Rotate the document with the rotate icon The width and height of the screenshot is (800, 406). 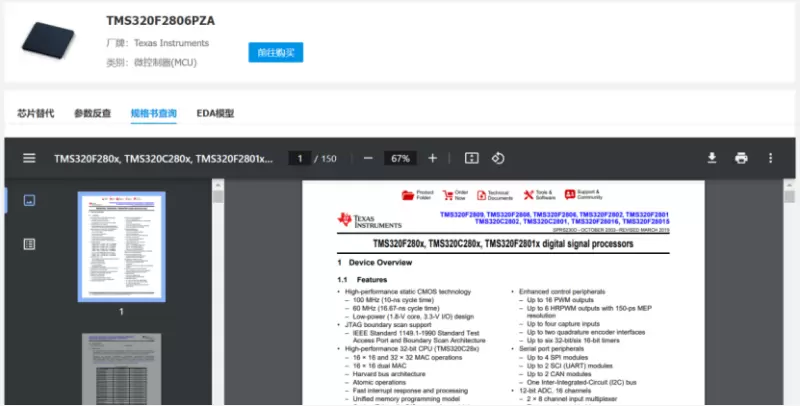pos(497,158)
